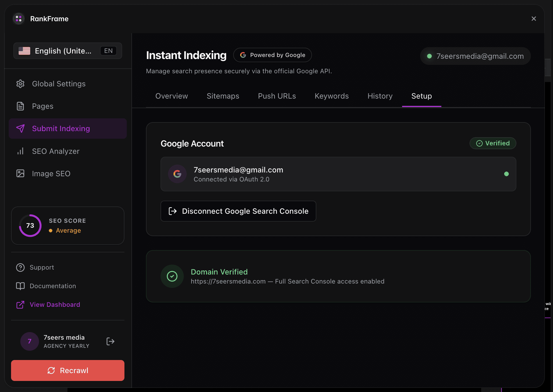Screen dimensions: 553x392
Task: Click the Pages document icon
Action: [20, 106]
